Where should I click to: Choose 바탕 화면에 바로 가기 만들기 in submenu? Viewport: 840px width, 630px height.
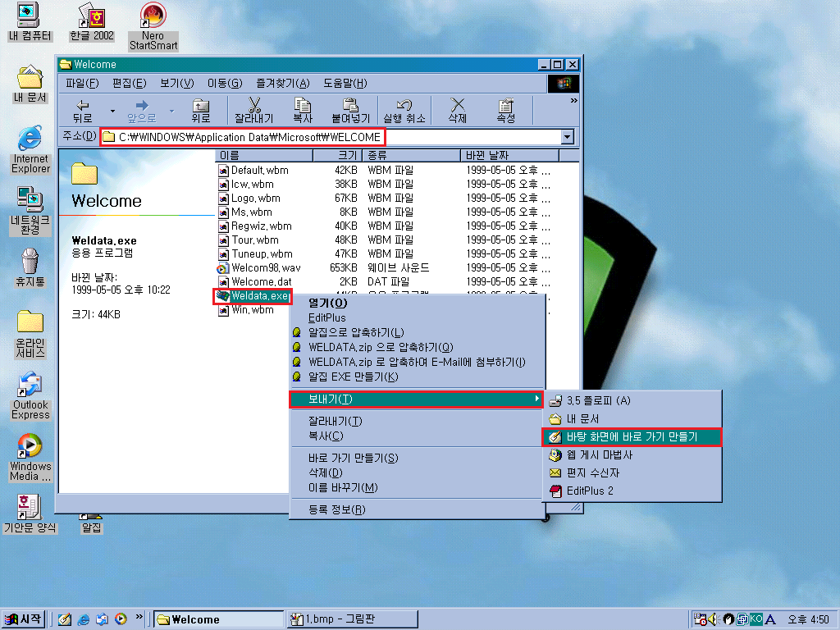[x=632, y=437]
